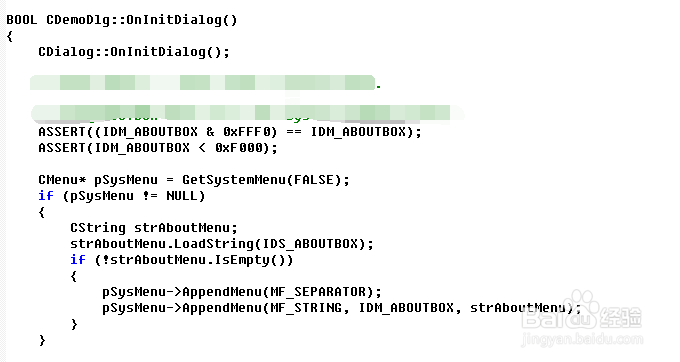
Task: Click the CMenu* pSysMenu declaration
Action: click(98, 180)
